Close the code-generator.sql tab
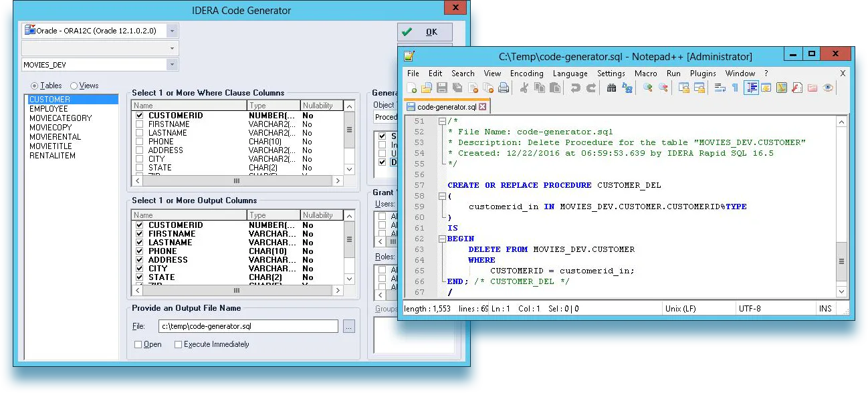 (483, 106)
